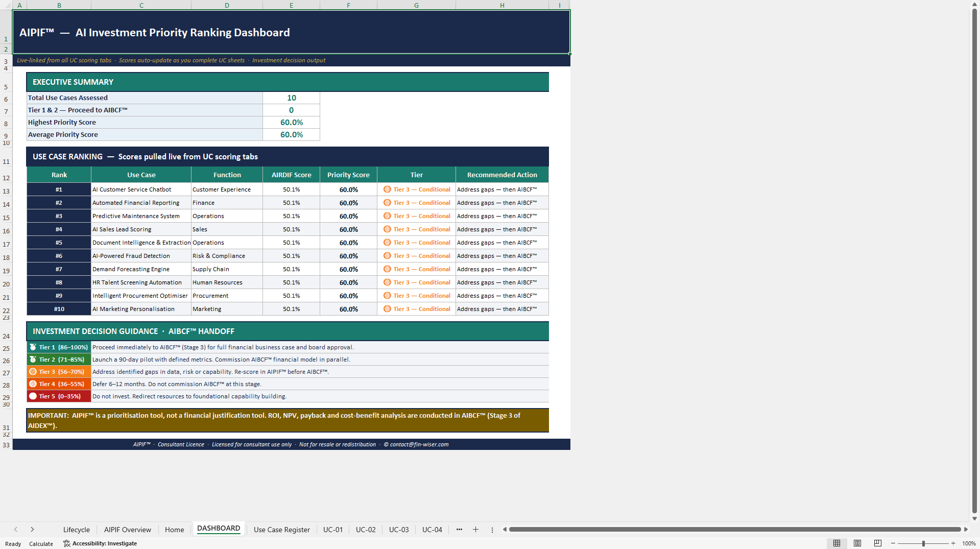This screenshot has height=549, width=980.
Task: Click Highest Priority Score 60.0% cell
Action: coord(291,123)
